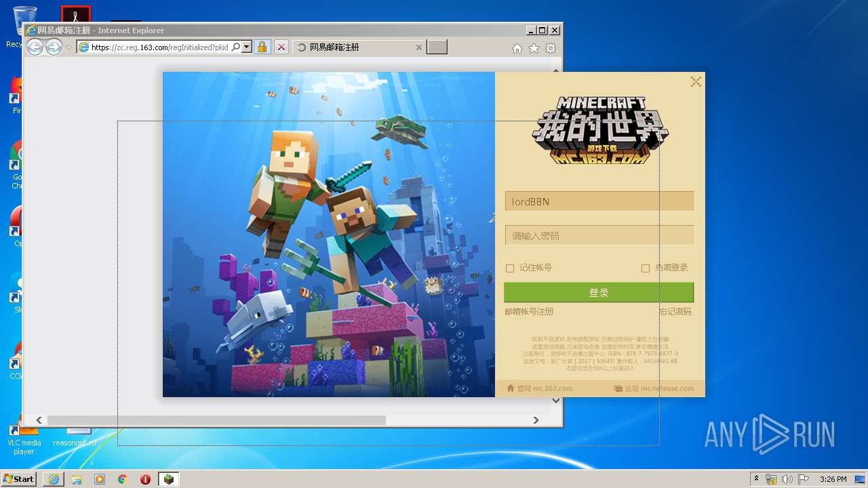Click the Minecraft underwater artwork image
868x488 pixels.
tap(329, 235)
